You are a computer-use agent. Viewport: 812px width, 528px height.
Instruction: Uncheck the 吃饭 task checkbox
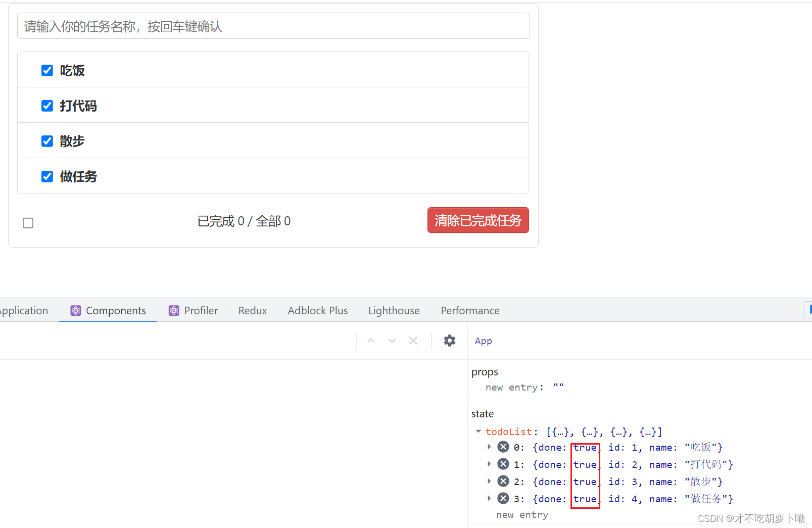point(47,70)
